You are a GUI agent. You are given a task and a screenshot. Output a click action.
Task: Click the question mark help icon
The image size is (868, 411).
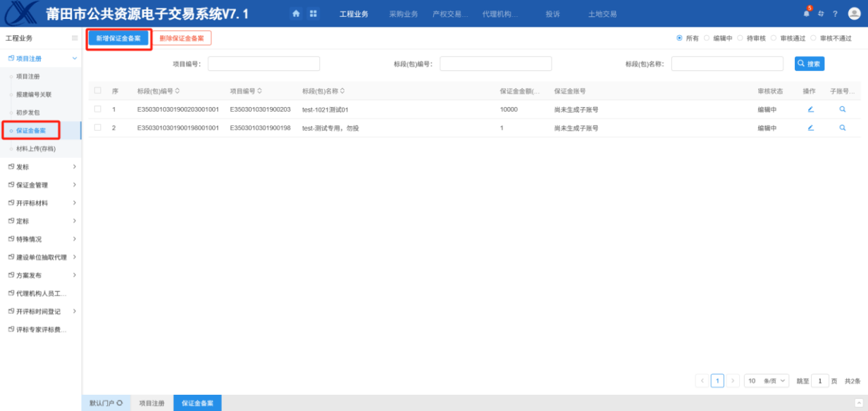835,14
